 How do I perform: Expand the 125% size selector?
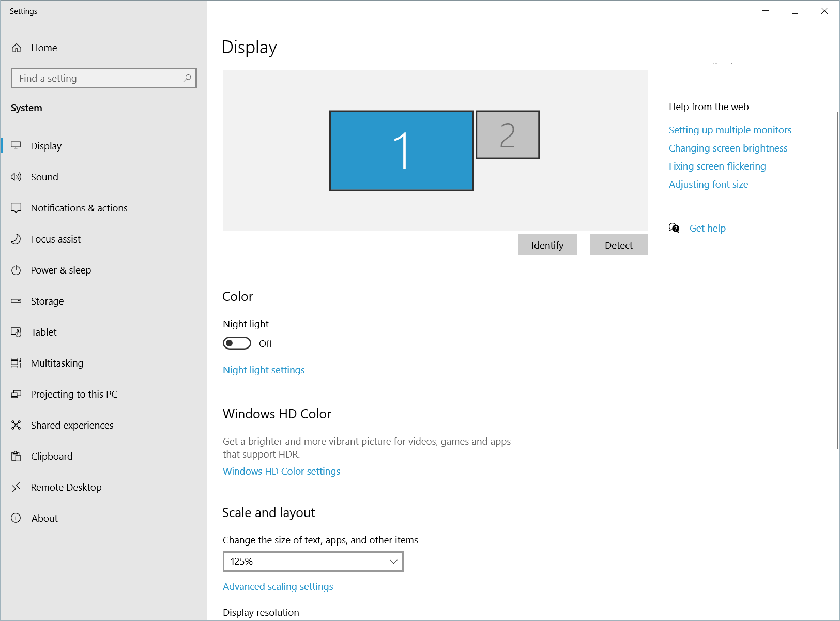coord(313,561)
